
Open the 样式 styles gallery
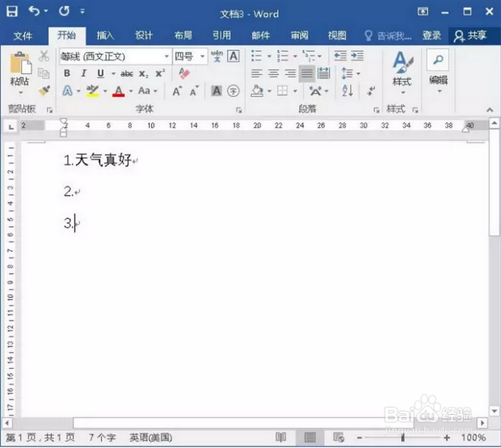402,73
